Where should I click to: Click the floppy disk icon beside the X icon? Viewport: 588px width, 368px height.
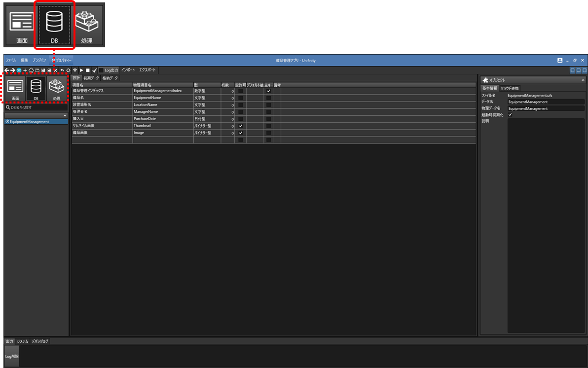click(x=49, y=70)
